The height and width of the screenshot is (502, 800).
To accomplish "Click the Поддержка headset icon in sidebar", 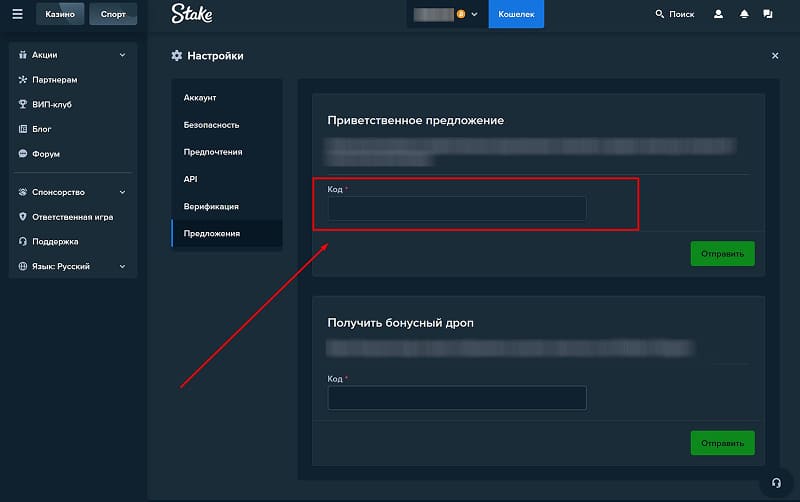I will point(22,241).
